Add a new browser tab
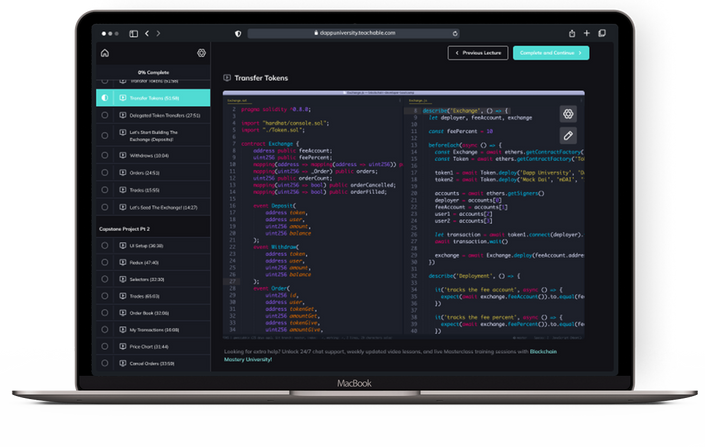The width and height of the screenshot is (705, 447). [x=587, y=33]
